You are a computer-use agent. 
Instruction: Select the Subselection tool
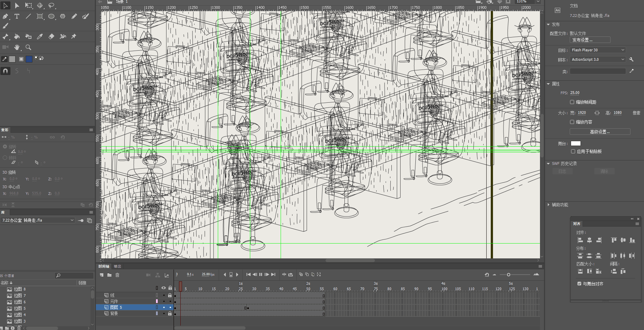(x=17, y=5)
